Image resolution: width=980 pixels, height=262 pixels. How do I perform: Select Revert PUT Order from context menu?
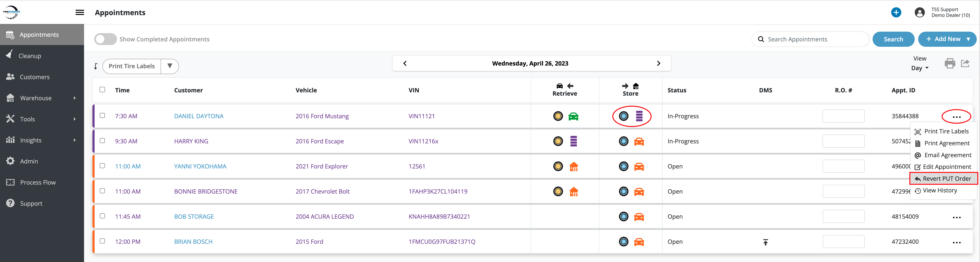pyautogui.click(x=943, y=179)
